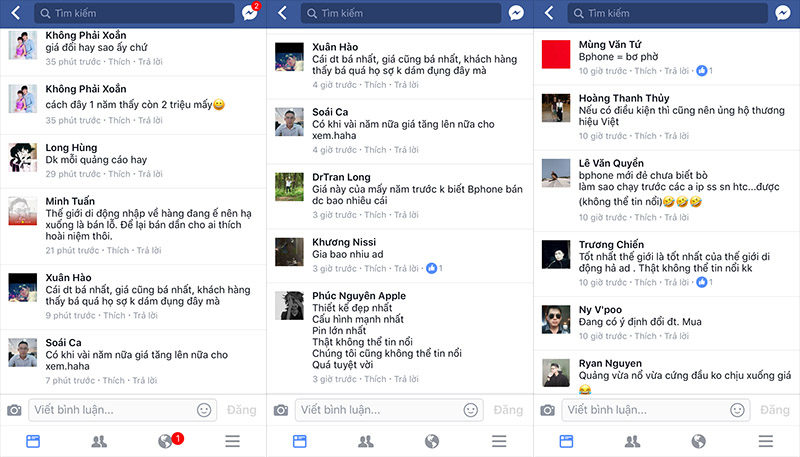Viewport: 800px width, 457px height.
Task: Tap the back arrow in the left panel
Action: [x=16, y=13]
